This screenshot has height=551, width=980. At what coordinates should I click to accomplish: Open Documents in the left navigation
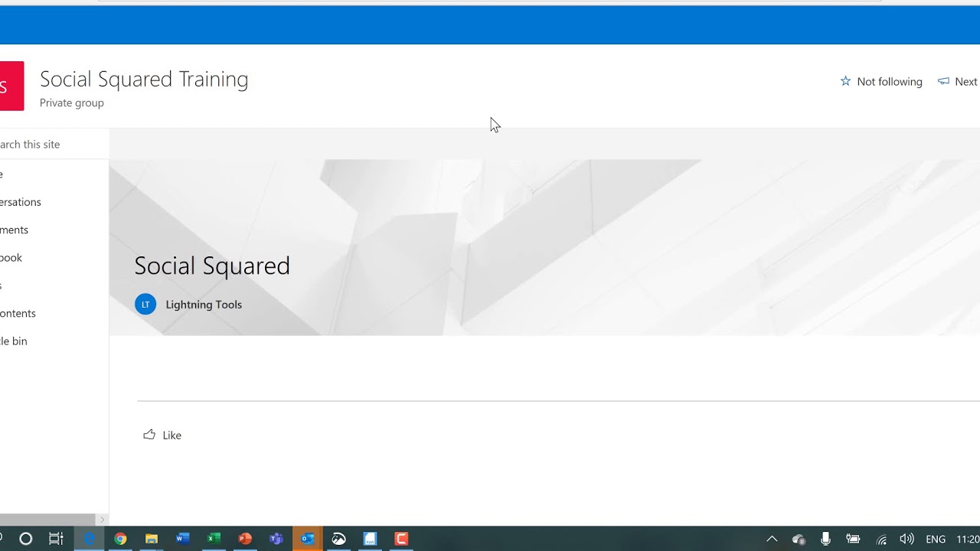(15, 230)
